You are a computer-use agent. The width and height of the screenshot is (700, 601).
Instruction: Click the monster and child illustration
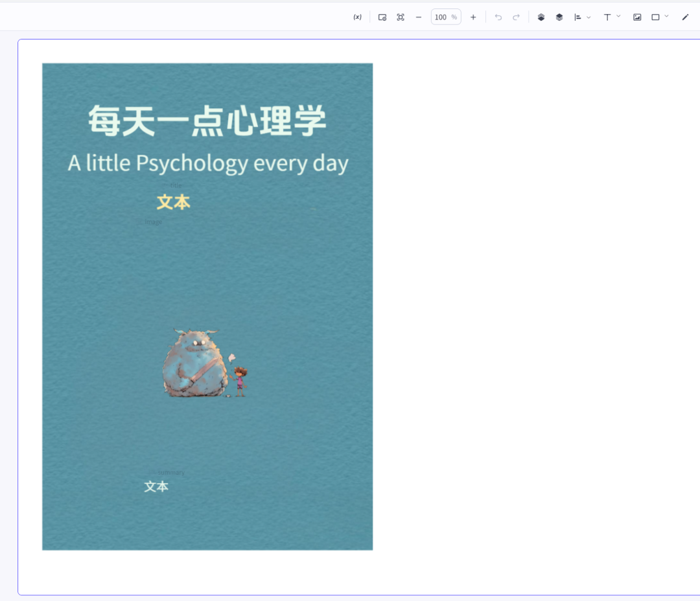click(205, 363)
